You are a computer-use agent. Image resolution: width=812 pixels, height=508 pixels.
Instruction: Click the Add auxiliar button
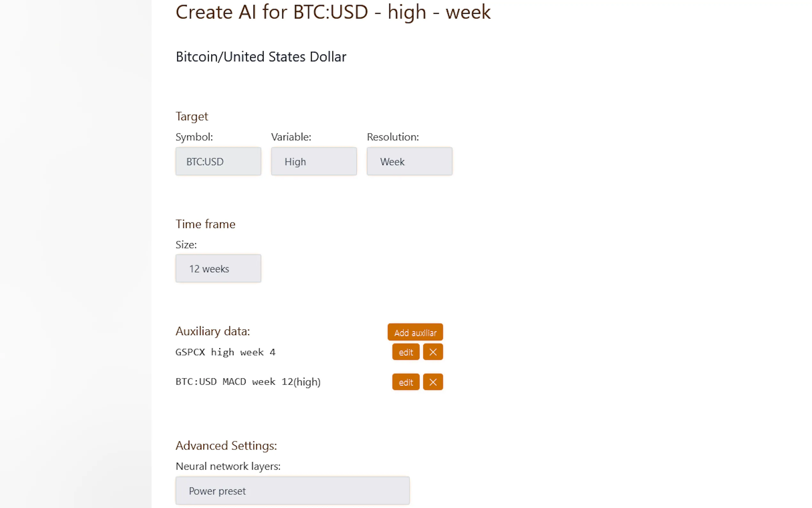[415, 332]
